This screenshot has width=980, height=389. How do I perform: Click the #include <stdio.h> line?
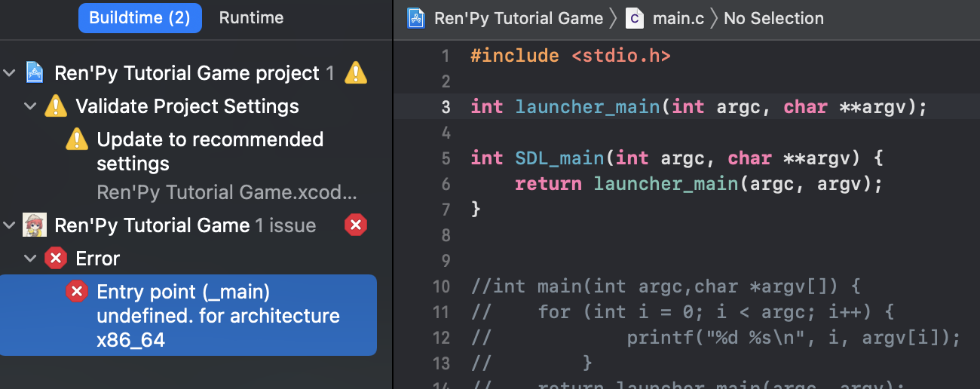click(x=570, y=56)
